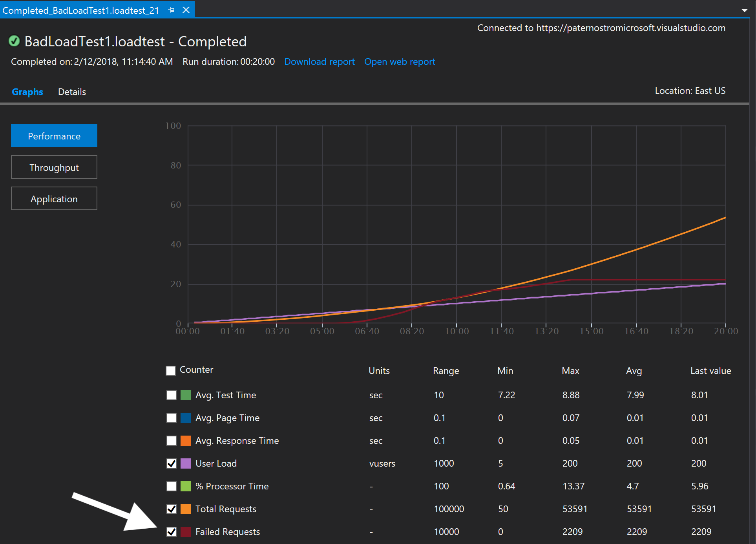756x544 pixels.
Task: Show the Throughput graph
Action: [x=54, y=167]
